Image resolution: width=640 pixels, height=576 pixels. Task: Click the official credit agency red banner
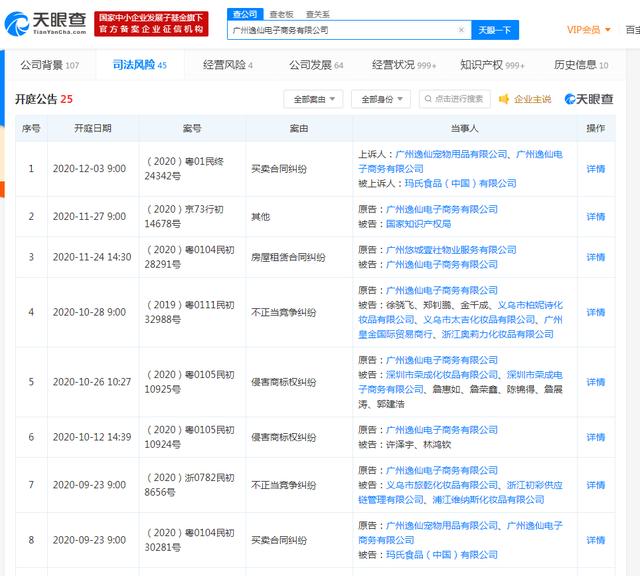click(153, 24)
